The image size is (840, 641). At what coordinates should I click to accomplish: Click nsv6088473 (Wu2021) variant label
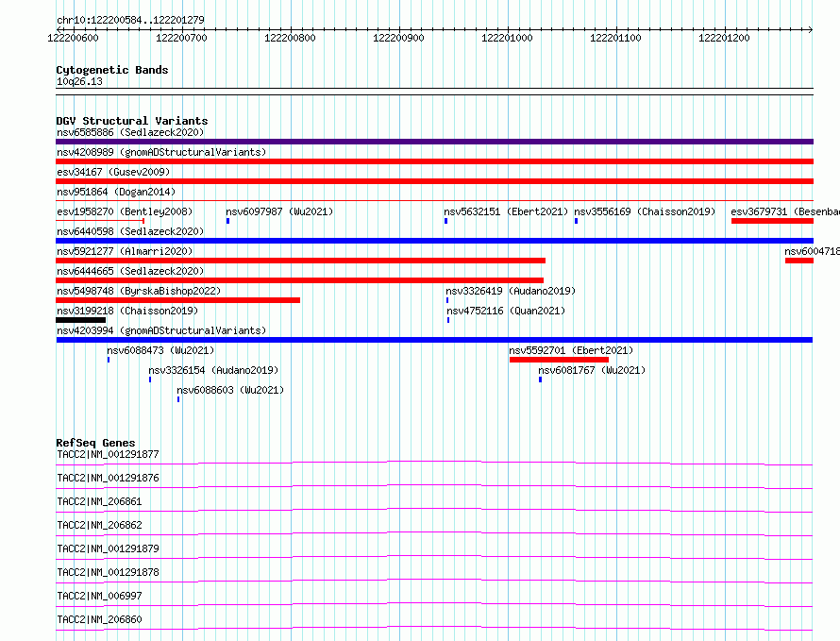160,350
